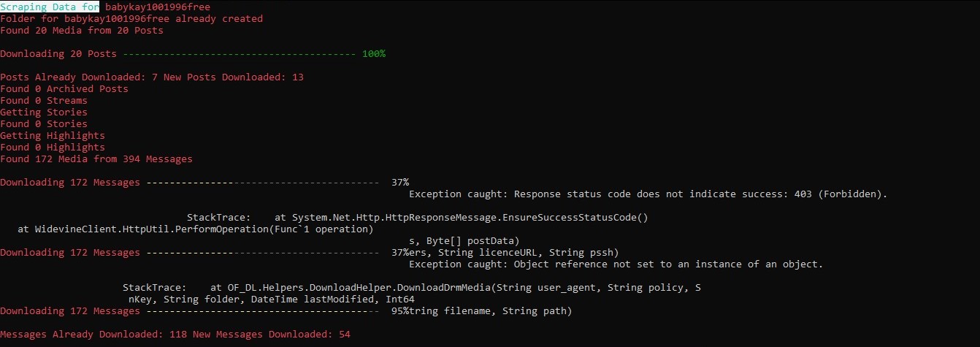This screenshot has height=347, width=980.
Task: Click the "Found 0 Highlights" line
Action: point(53,147)
